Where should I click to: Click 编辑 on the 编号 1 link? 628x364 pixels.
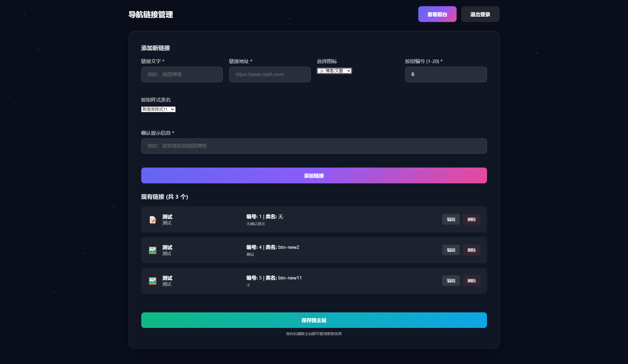click(451, 219)
